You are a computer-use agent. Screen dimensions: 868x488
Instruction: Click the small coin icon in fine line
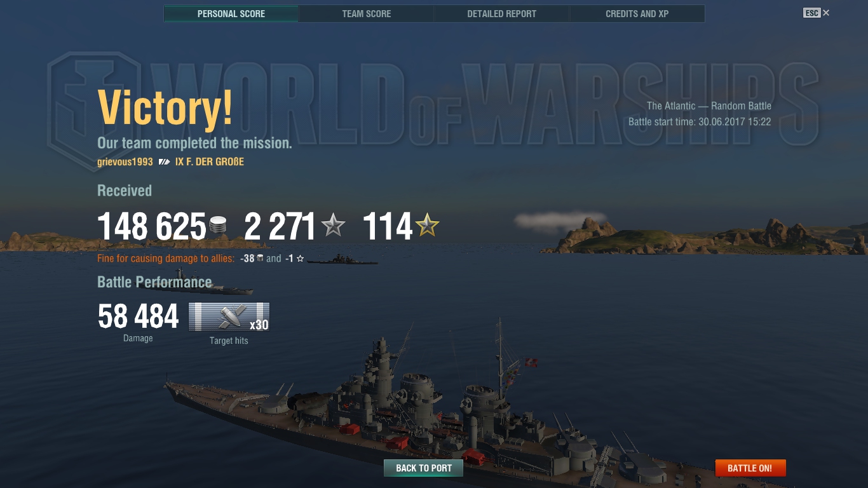[260, 259]
